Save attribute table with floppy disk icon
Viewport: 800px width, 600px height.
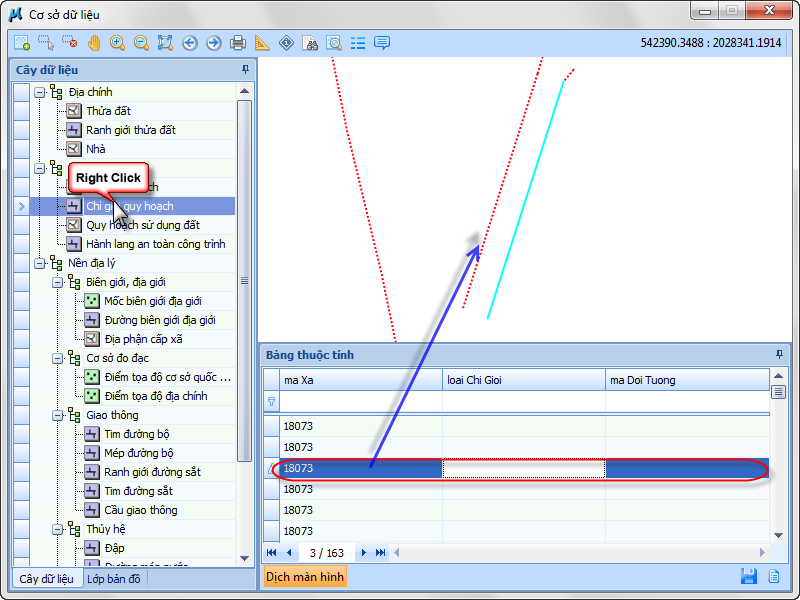coord(748,576)
